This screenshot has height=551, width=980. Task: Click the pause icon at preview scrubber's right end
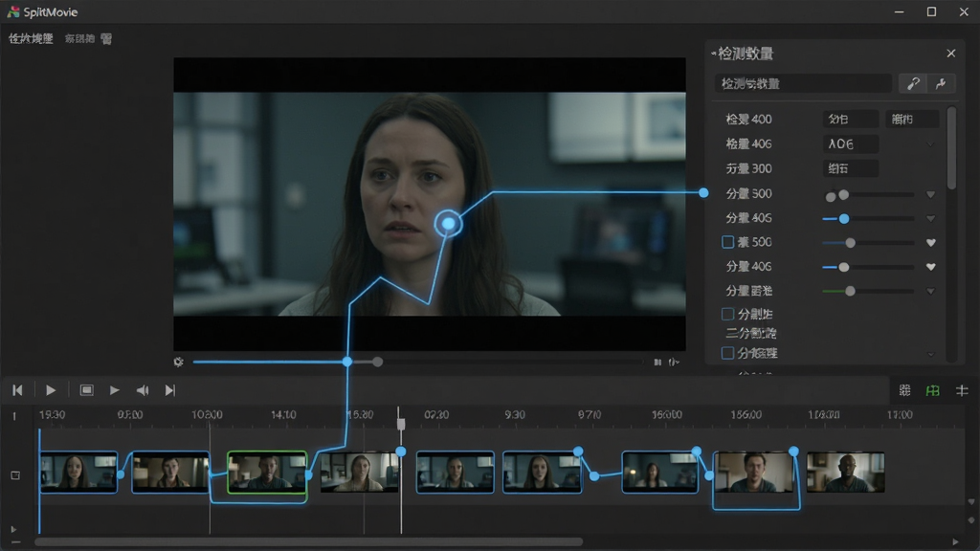[657, 363]
